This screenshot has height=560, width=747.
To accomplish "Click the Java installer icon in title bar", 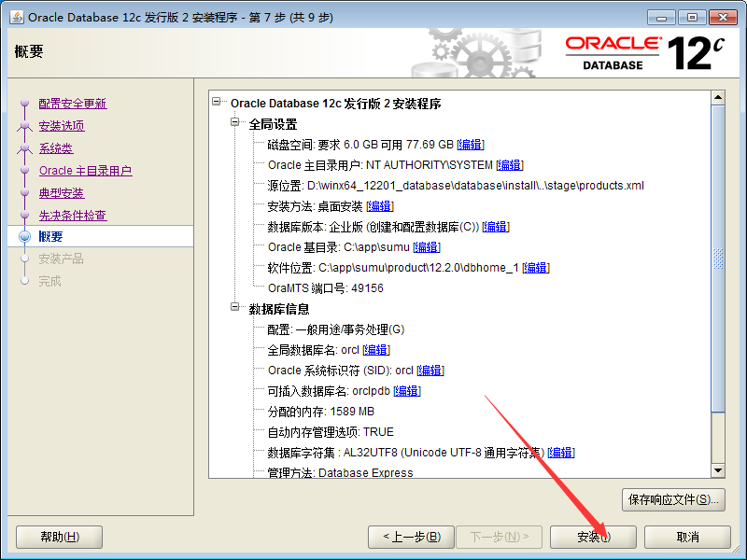I will point(17,17).
